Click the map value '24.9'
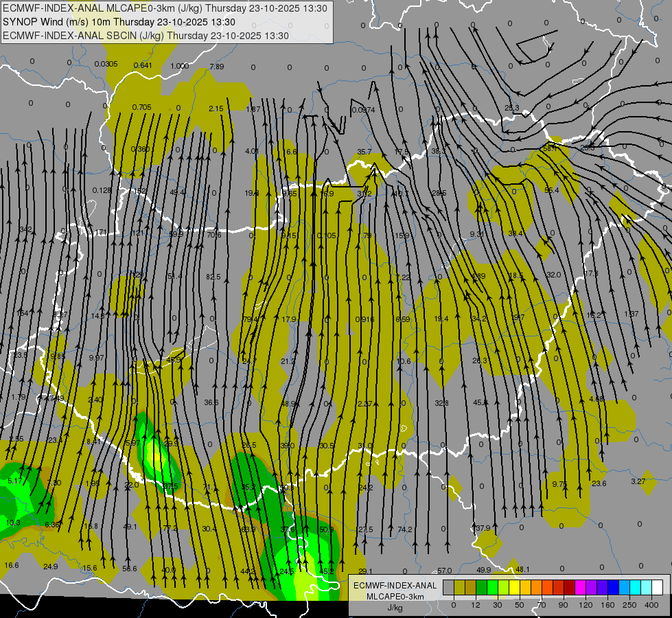This screenshot has width=672, height=618. tap(51, 566)
